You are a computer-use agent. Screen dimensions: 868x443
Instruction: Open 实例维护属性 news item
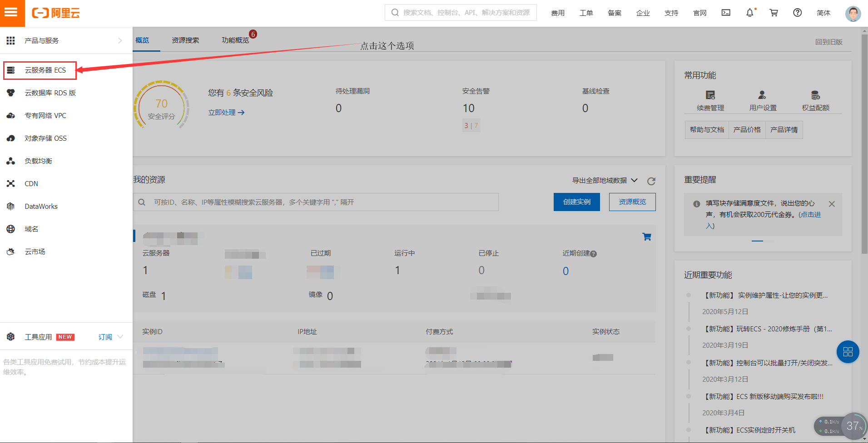(766, 295)
